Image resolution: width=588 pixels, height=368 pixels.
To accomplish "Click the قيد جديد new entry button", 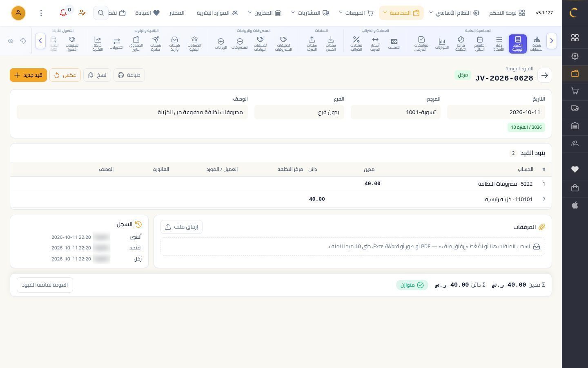I will (28, 75).
